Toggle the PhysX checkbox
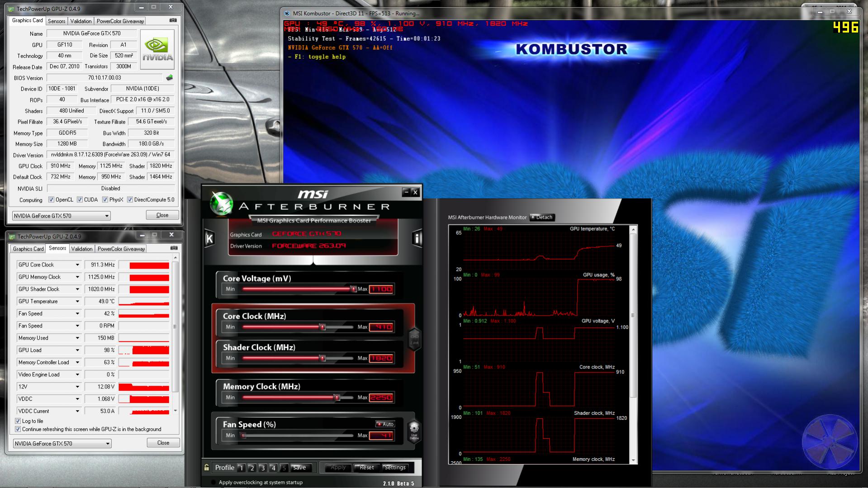Screen dimensions: 868x488 [105, 199]
